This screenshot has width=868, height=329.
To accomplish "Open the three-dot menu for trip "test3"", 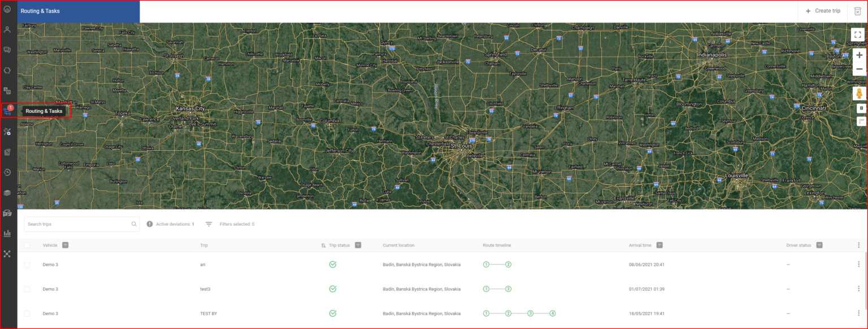I will 860,289.
